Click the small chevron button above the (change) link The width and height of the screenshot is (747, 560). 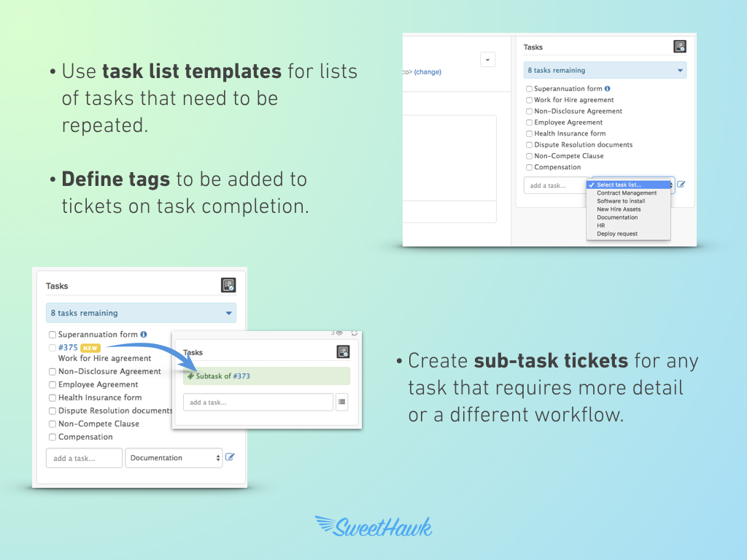coord(488,59)
